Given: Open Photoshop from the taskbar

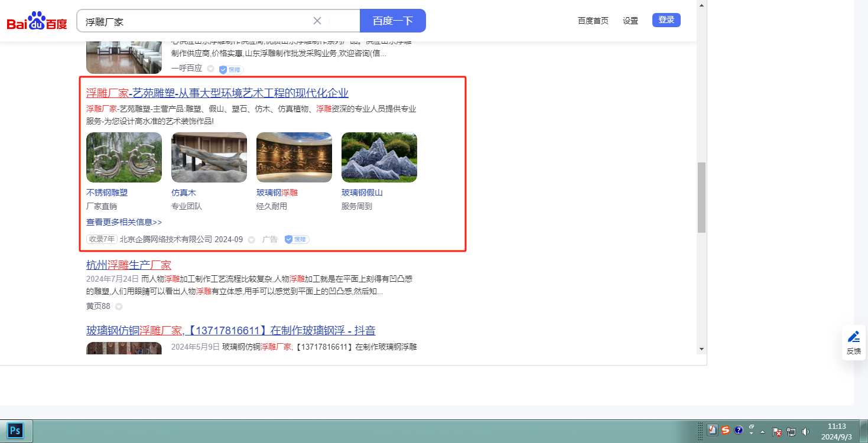Looking at the screenshot, I should (x=16, y=431).
